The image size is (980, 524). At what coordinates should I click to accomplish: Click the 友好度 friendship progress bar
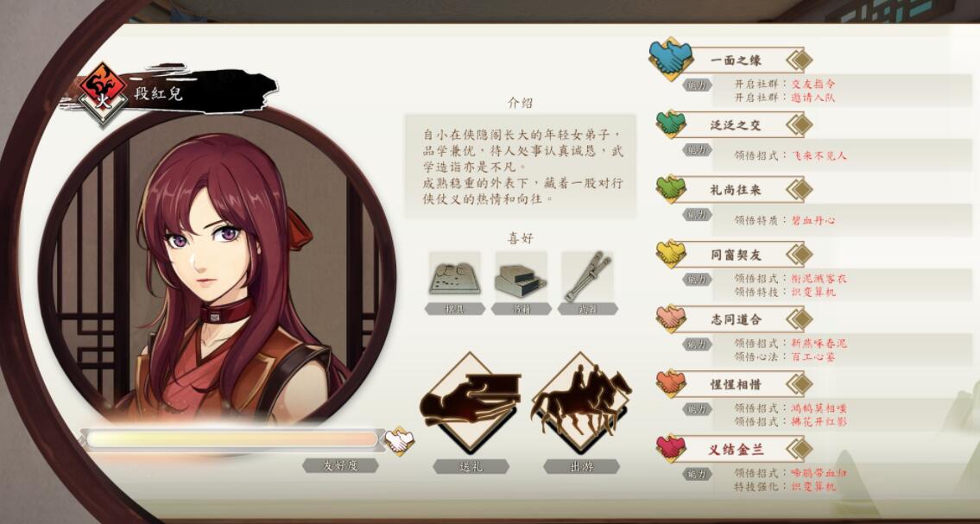pyautogui.click(x=232, y=439)
